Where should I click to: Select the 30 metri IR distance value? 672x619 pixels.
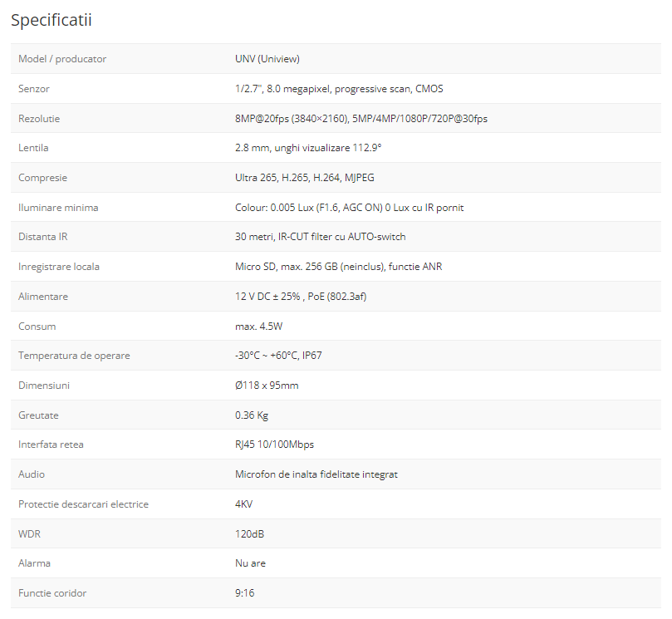coord(321,237)
